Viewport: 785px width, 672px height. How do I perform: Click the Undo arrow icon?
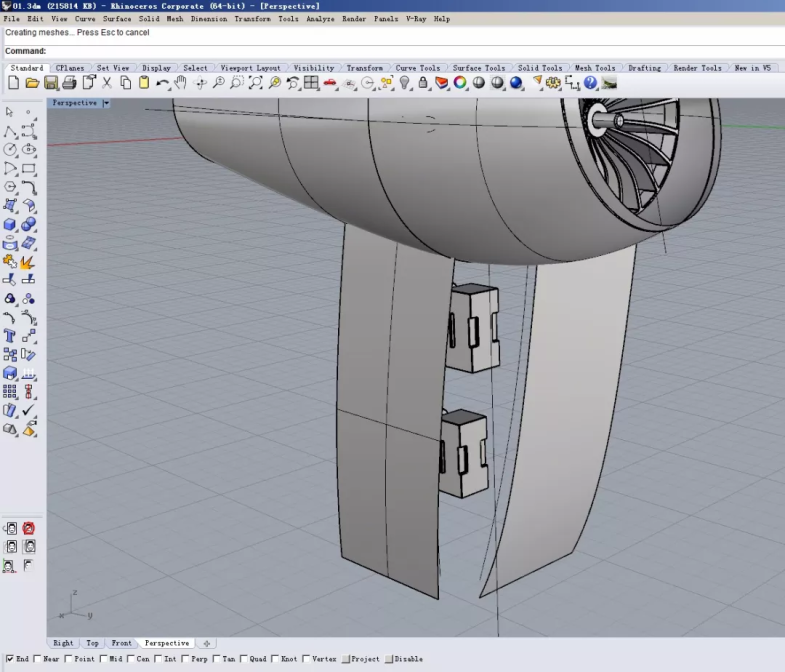pyautogui.click(x=163, y=83)
